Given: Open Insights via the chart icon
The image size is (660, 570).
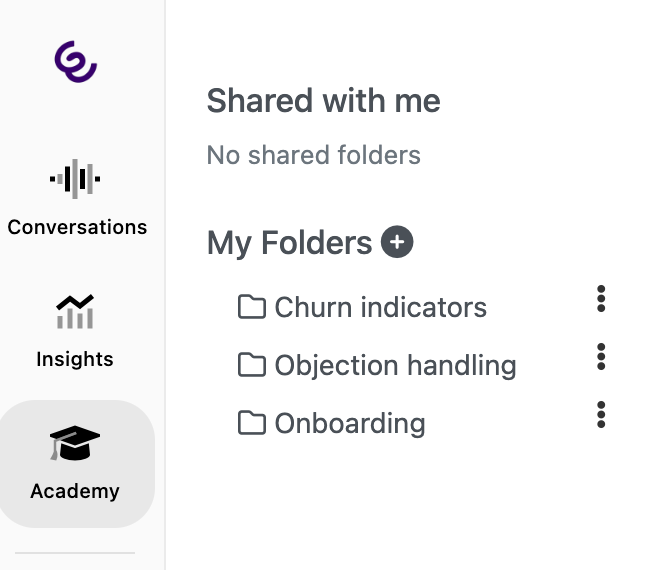Looking at the screenshot, I should [75, 312].
